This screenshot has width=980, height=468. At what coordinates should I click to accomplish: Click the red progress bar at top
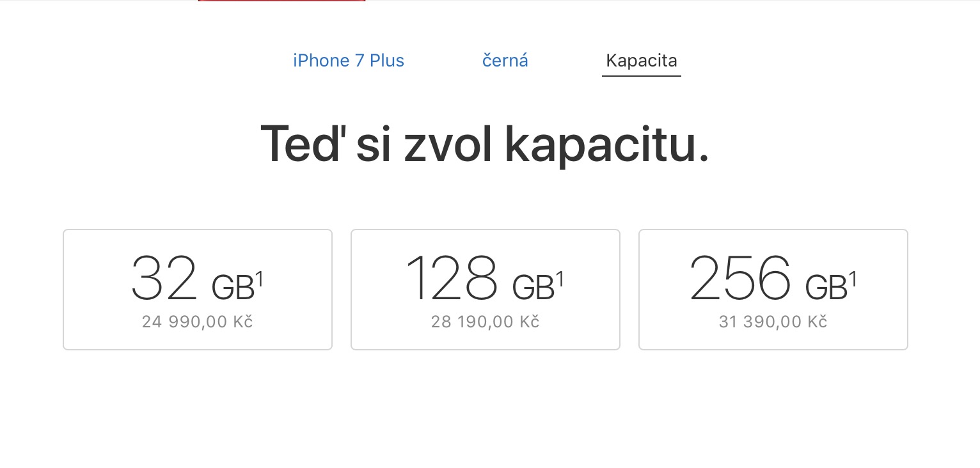[281, 1]
